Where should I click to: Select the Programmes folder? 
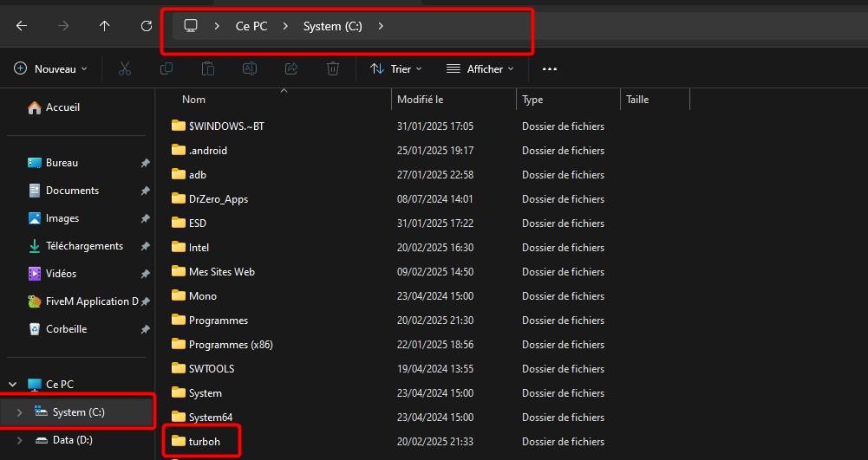coord(210,321)
